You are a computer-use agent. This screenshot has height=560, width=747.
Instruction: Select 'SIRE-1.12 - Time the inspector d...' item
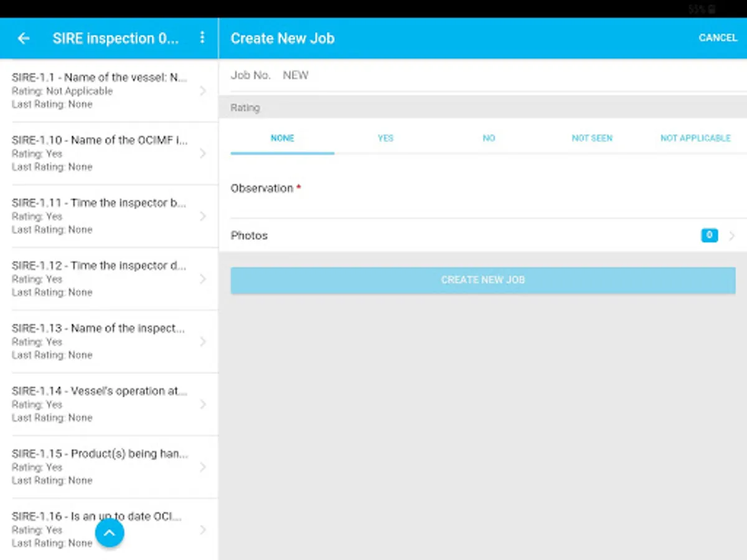(109, 279)
